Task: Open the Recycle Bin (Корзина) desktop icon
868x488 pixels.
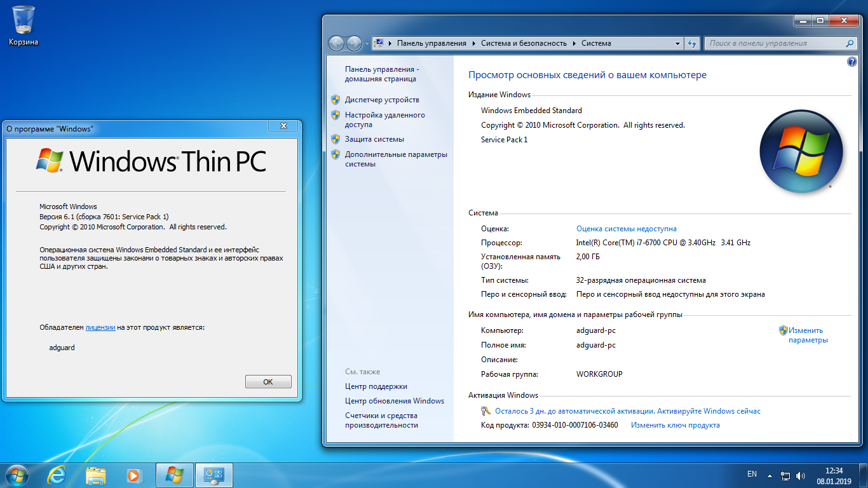Action: coord(24,25)
